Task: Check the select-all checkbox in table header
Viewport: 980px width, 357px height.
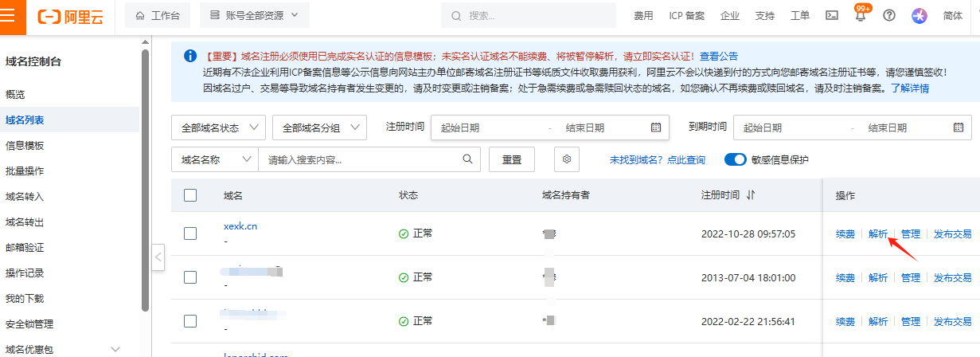Action: (x=190, y=195)
